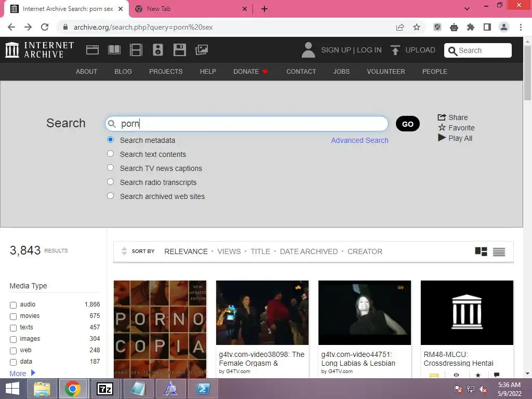532x399 pixels.
Task: Click the upload arrow icon
Action: click(x=395, y=50)
